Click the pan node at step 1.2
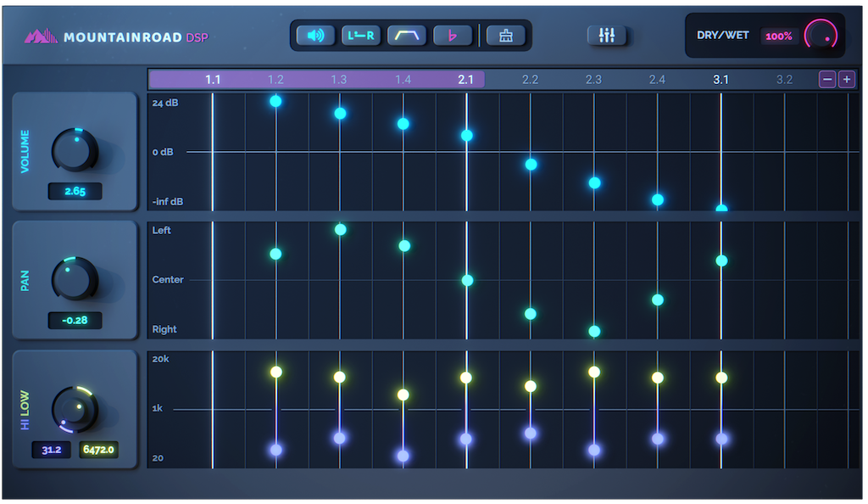Viewport: 868px width, 504px height. [x=275, y=255]
